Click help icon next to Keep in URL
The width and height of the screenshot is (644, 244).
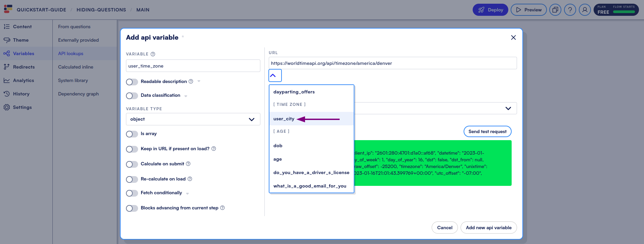(214, 149)
